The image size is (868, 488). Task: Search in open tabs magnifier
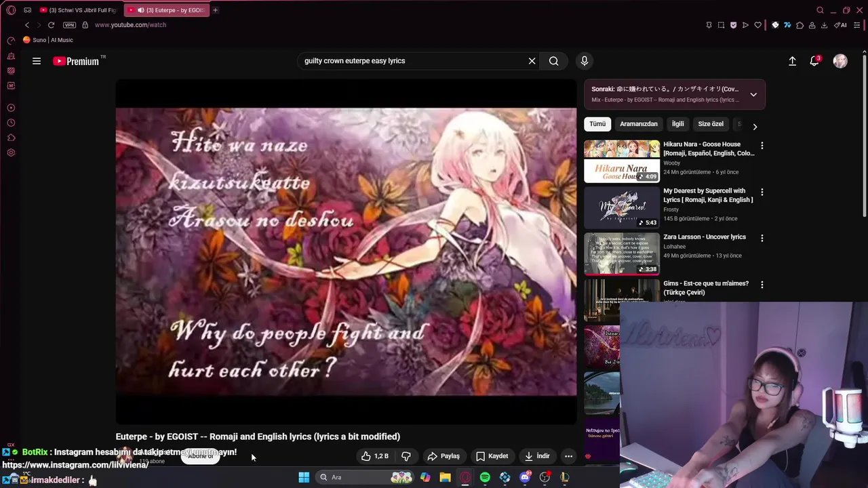(x=820, y=10)
